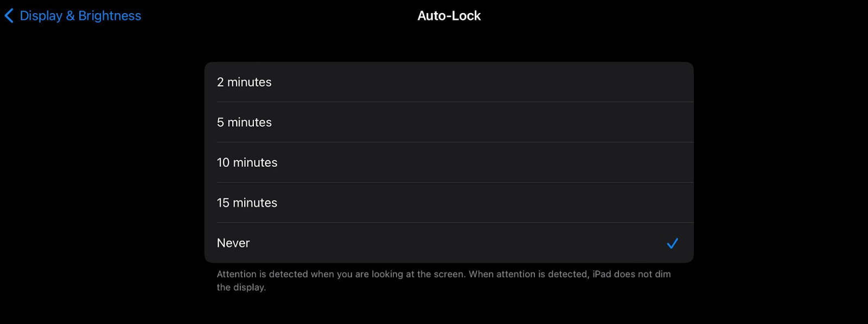Tap the "15 minutes" row text
868x324 pixels.
[247, 203]
